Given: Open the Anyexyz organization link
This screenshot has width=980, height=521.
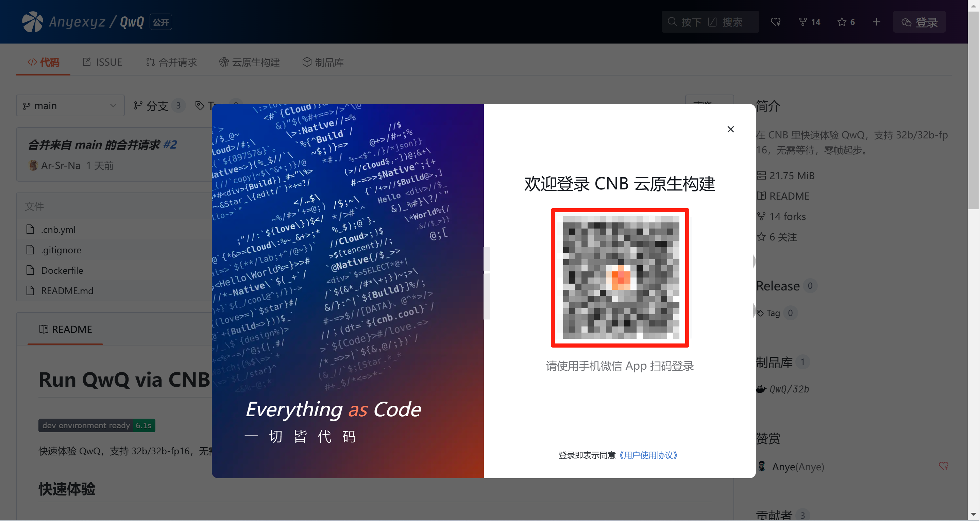Looking at the screenshot, I should pos(77,22).
